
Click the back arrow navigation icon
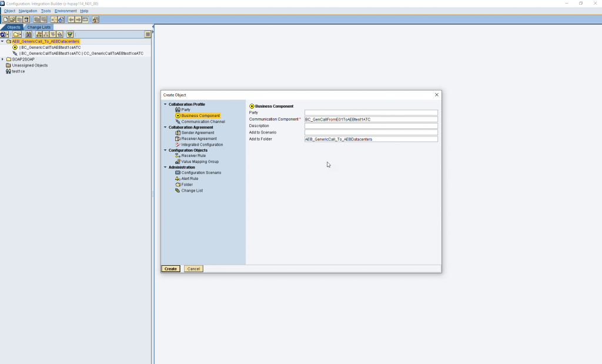71,19
